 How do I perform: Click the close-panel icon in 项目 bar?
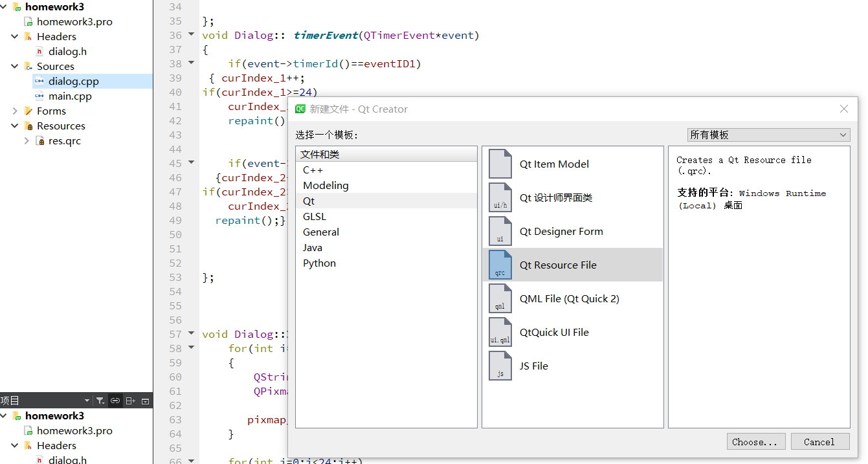[145, 401]
